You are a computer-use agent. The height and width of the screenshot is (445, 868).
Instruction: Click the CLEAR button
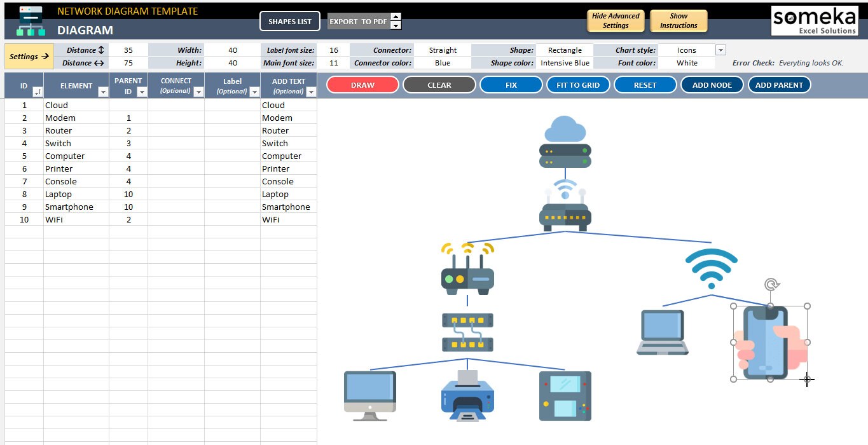439,85
